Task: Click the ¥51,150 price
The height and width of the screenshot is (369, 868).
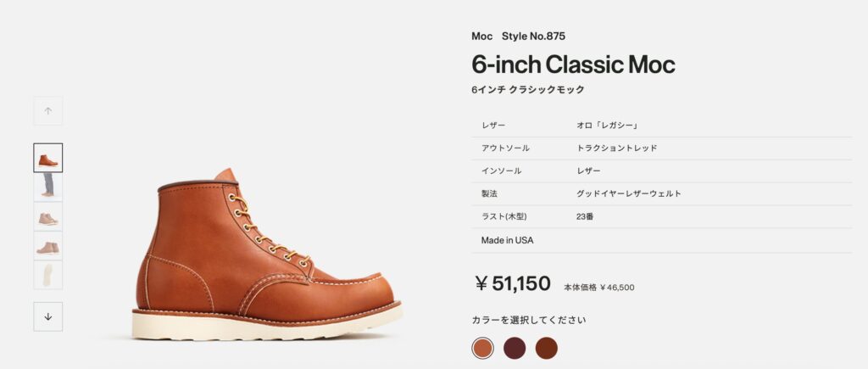Action: (513, 283)
